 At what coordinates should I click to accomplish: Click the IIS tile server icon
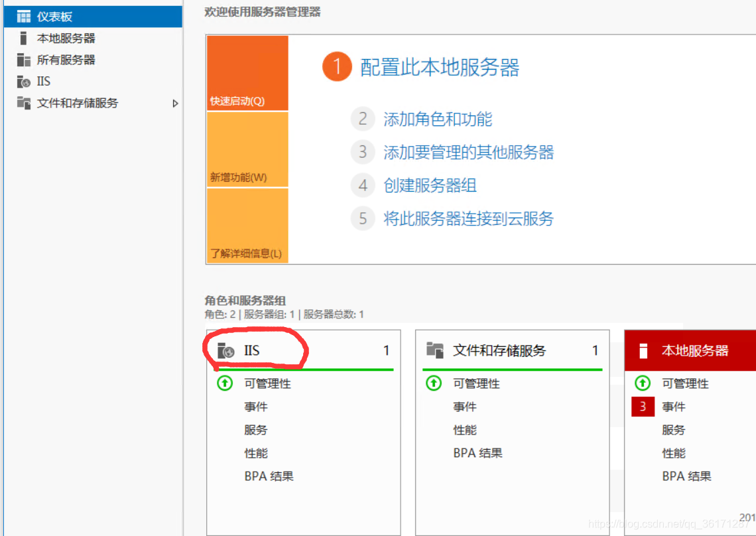(225, 350)
